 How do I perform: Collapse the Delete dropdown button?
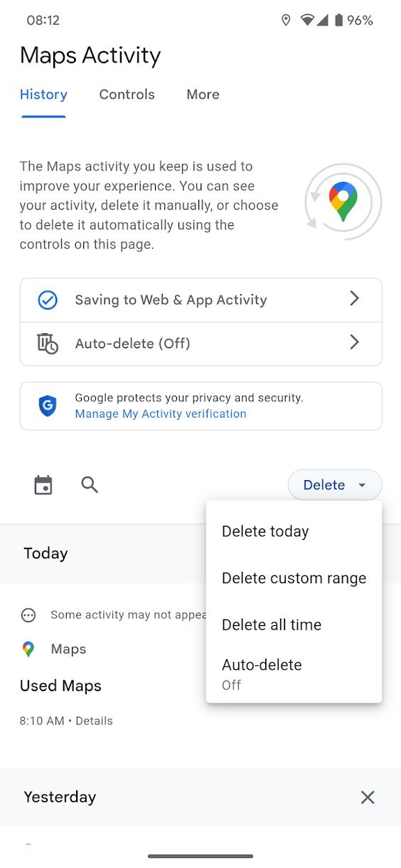tap(335, 485)
